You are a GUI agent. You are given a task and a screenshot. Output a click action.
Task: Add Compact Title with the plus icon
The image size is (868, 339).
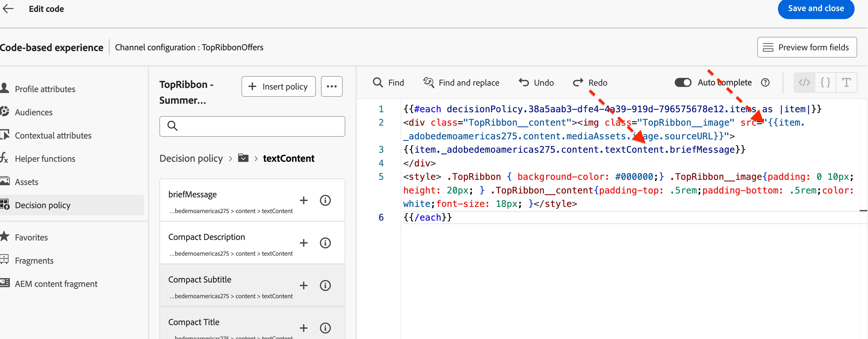pos(304,328)
